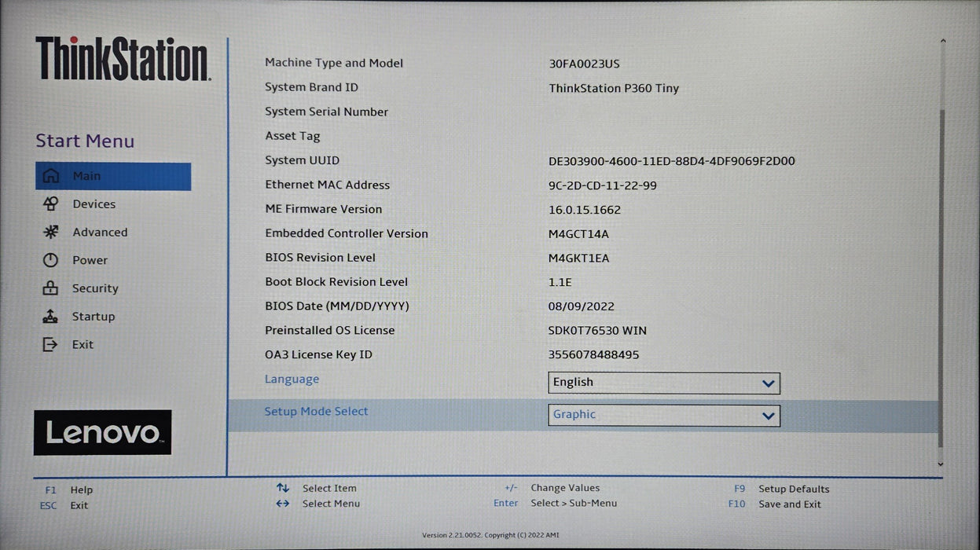
Task: Click the Boot Block value 1.1E
Action: (560, 282)
